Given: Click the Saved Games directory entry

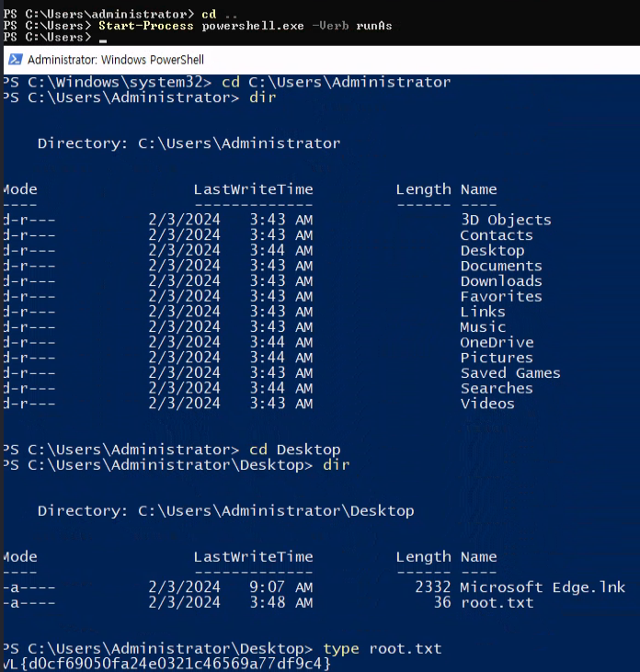Looking at the screenshot, I should (510, 373).
